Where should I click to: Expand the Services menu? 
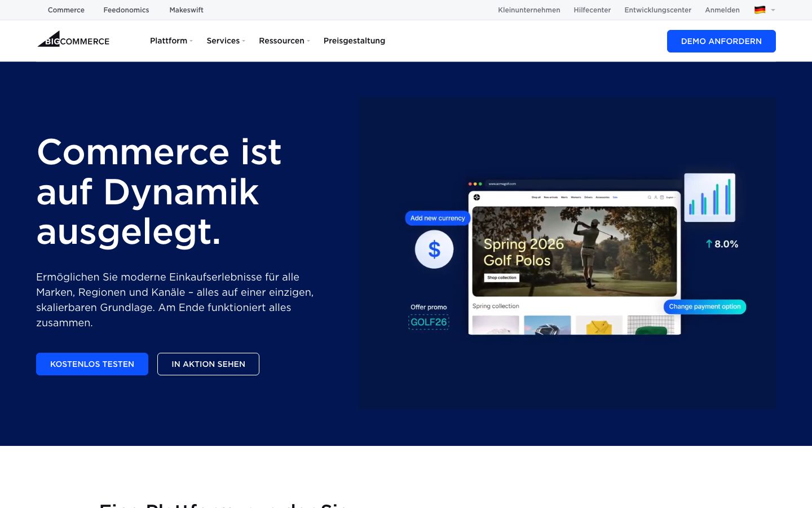coord(226,41)
